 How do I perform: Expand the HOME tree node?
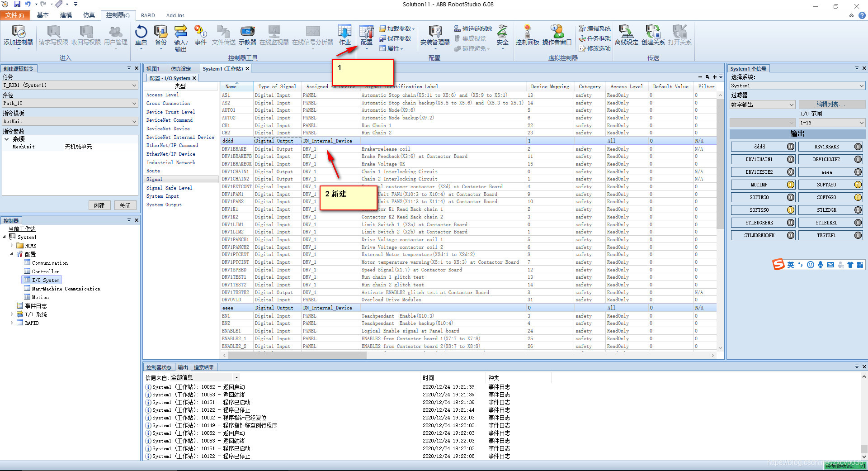[x=12, y=246]
